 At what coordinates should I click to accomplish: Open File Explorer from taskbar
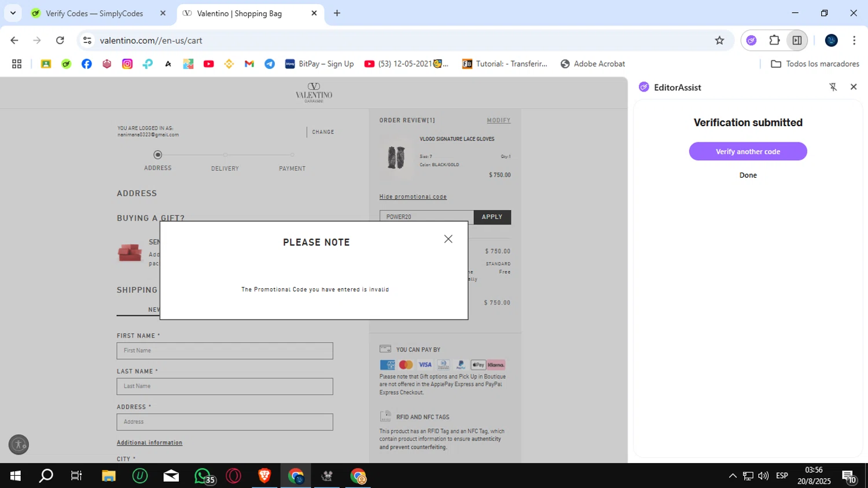tap(109, 476)
